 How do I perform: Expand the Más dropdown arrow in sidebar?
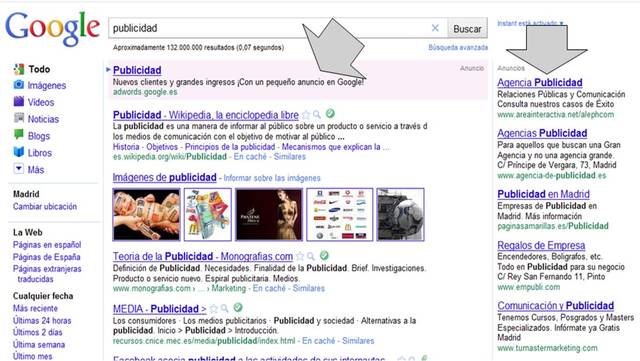tap(19, 169)
